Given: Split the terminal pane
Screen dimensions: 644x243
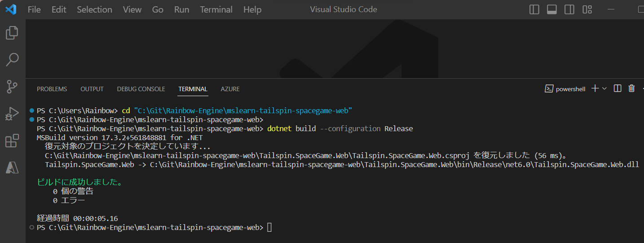Looking at the screenshot, I should pyautogui.click(x=618, y=88).
